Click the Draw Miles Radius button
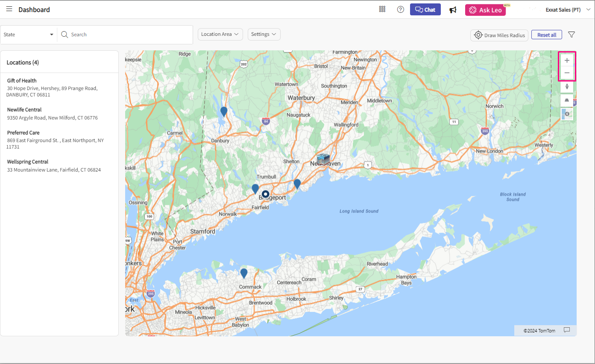Screen dimensions: 595x364 499,35
